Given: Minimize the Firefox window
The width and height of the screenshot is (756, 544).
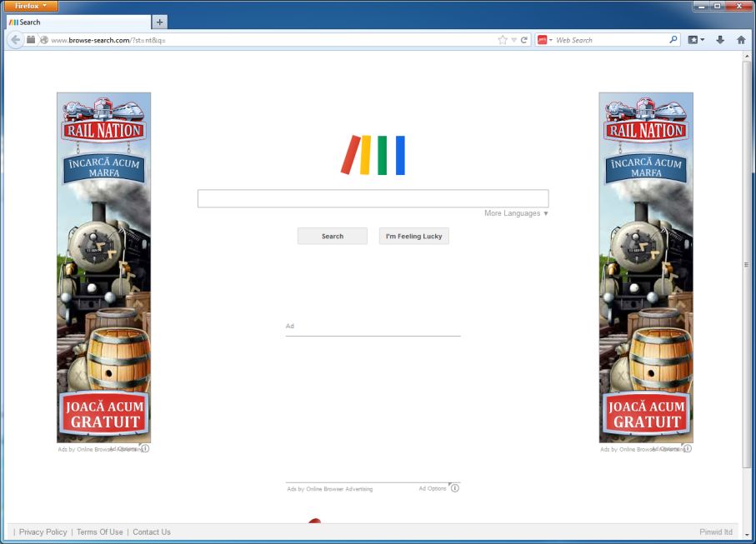Looking at the screenshot, I should [x=701, y=6].
